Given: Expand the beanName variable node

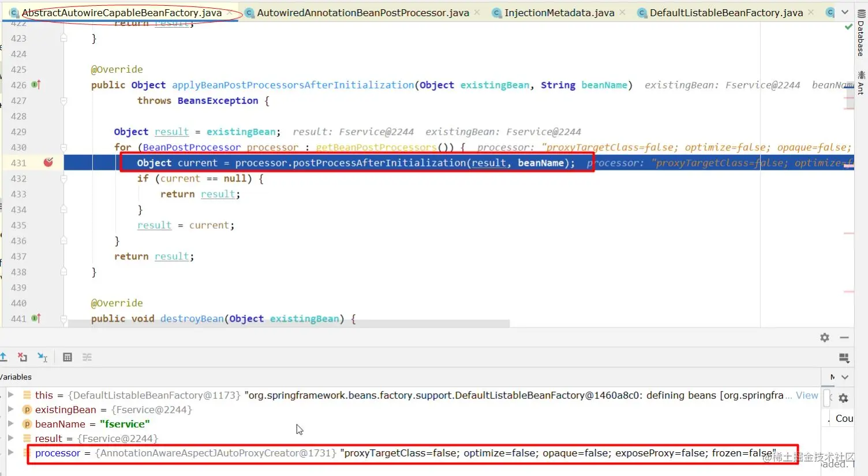Looking at the screenshot, I should point(10,423).
